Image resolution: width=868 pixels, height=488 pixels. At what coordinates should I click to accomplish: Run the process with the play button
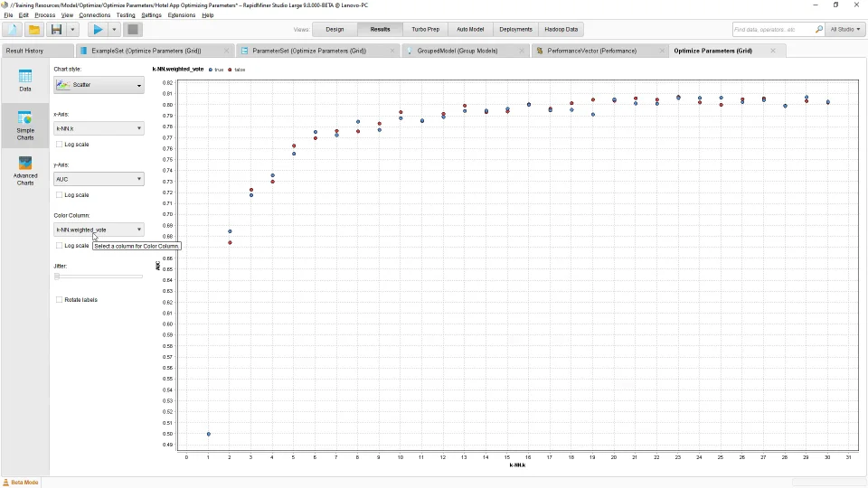tap(98, 29)
